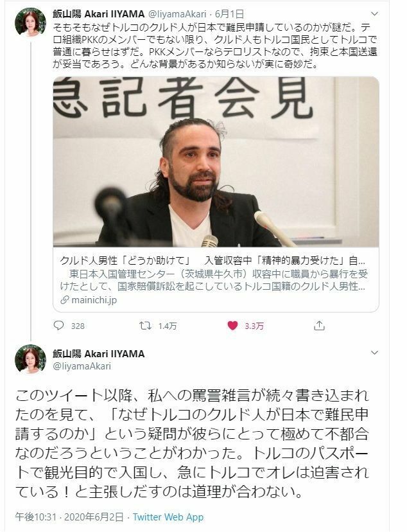Image resolution: width=407 pixels, height=532 pixels.
Task: Click the reply icon with 328 replies
Action: click(x=59, y=326)
